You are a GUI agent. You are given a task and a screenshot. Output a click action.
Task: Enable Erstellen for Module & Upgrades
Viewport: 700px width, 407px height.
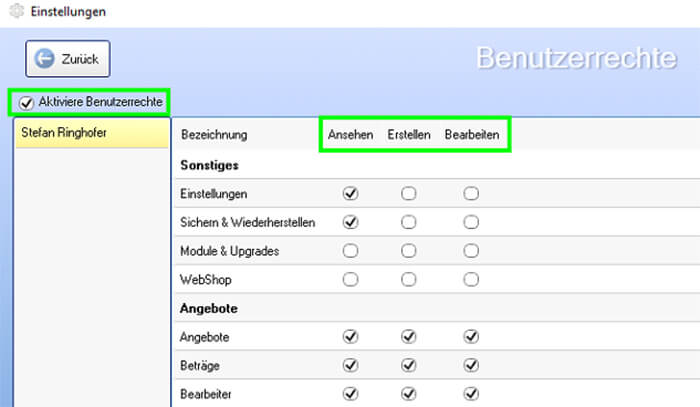[x=408, y=251]
